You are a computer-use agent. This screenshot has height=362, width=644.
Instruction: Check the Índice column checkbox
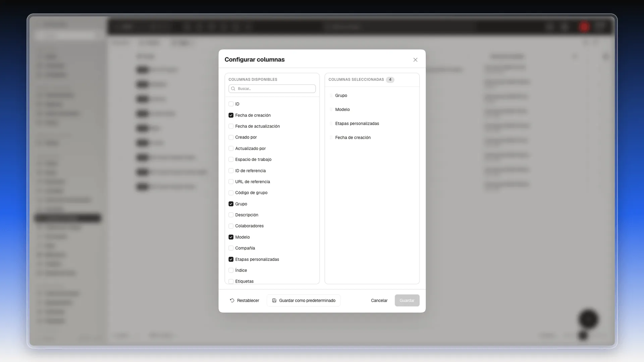click(231, 270)
